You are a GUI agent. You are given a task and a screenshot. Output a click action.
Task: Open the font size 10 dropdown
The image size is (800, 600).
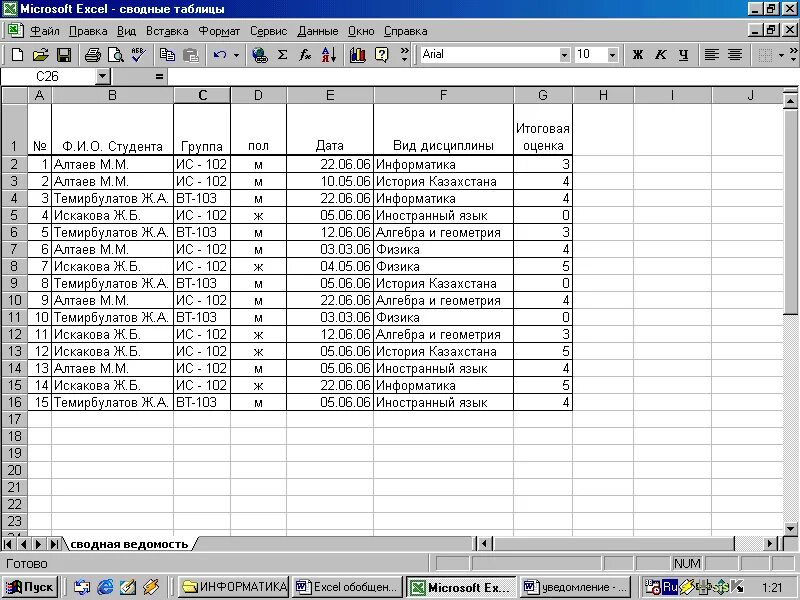(x=612, y=55)
